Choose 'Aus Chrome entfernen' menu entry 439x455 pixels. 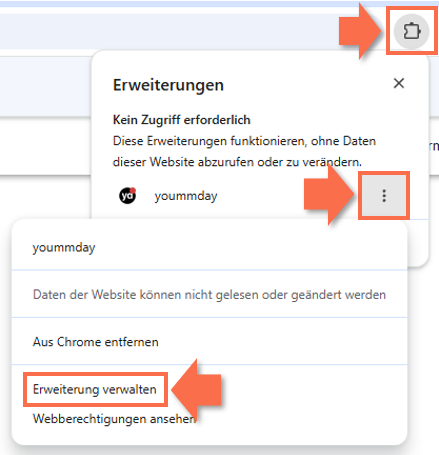[96, 342]
